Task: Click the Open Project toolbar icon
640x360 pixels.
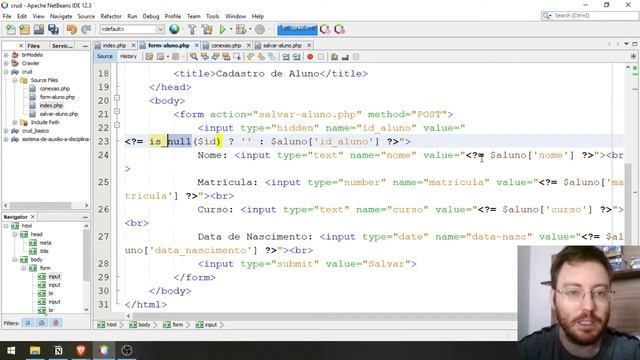Action: pos(39,29)
